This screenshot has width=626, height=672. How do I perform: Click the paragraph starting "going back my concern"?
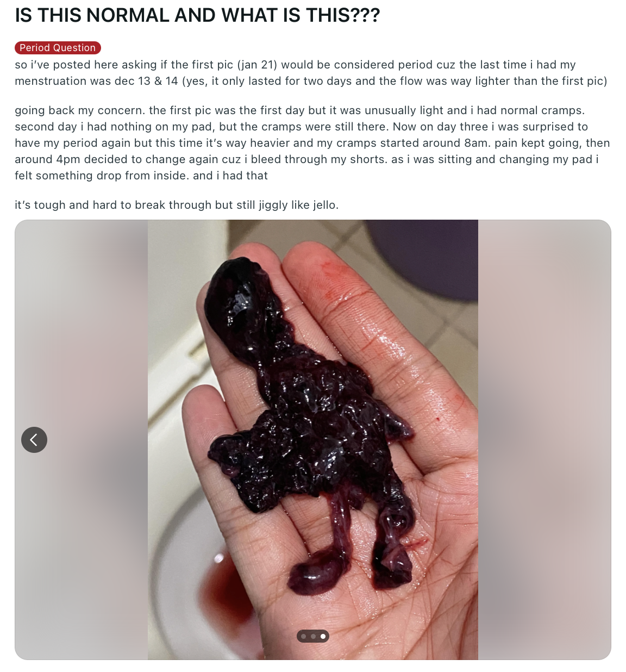[x=312, y=143]
